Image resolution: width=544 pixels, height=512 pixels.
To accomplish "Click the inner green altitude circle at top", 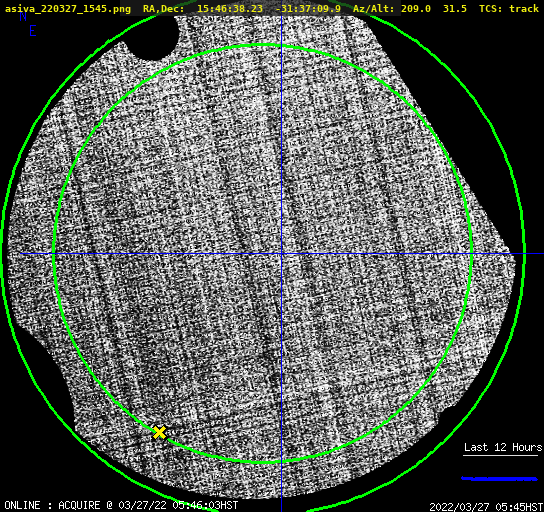I will point(264,45).
